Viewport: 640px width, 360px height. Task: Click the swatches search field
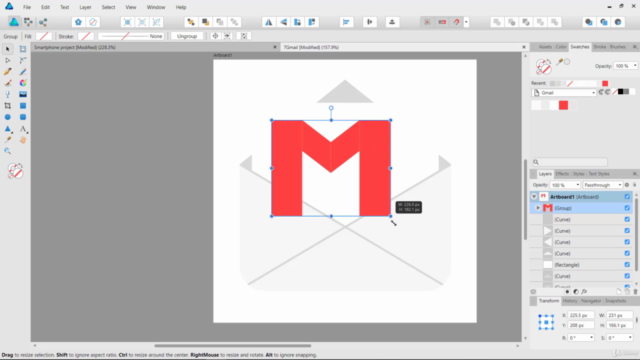click(x=570, y=162)
